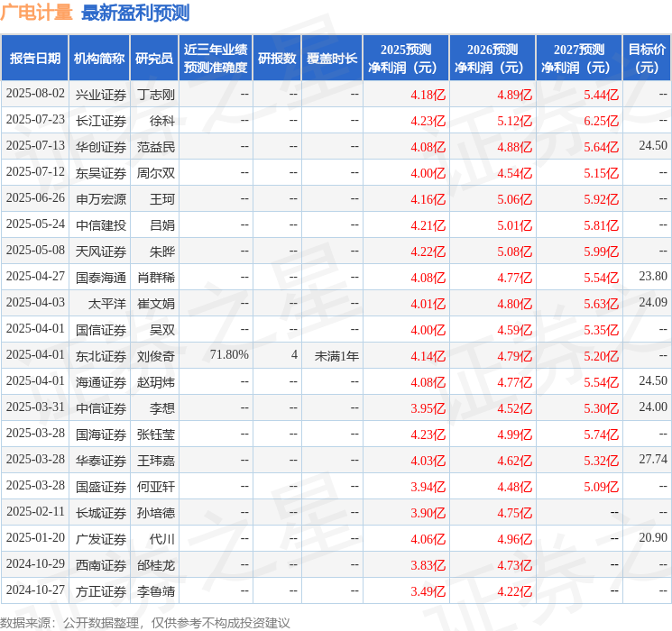Click target price 23.80
The height and width of the screenshot is (631, 672).
[x=653, y=277]
